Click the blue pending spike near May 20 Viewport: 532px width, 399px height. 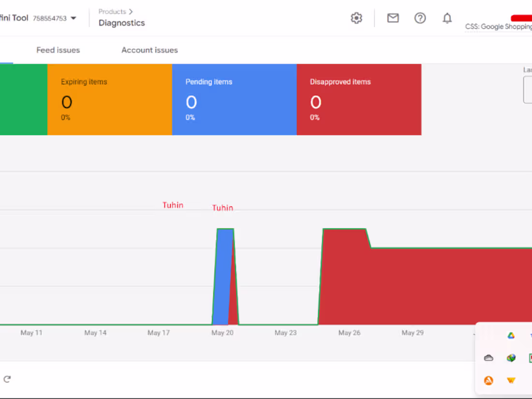point(222,277)
